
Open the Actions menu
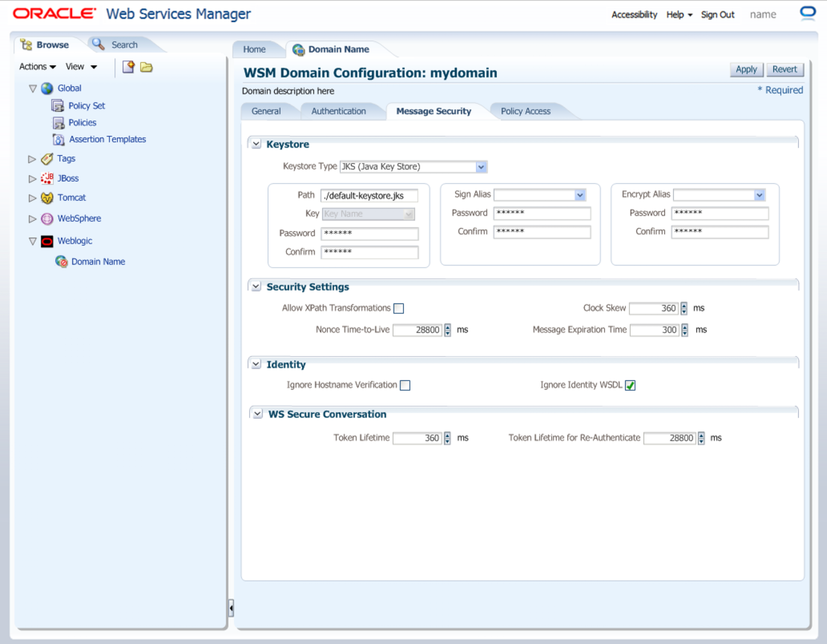click(x=37, y=67)
